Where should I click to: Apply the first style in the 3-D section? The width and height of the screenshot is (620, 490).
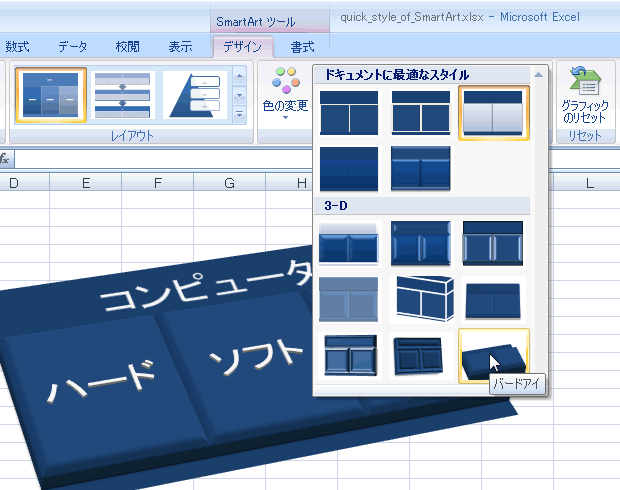point(349,243)
